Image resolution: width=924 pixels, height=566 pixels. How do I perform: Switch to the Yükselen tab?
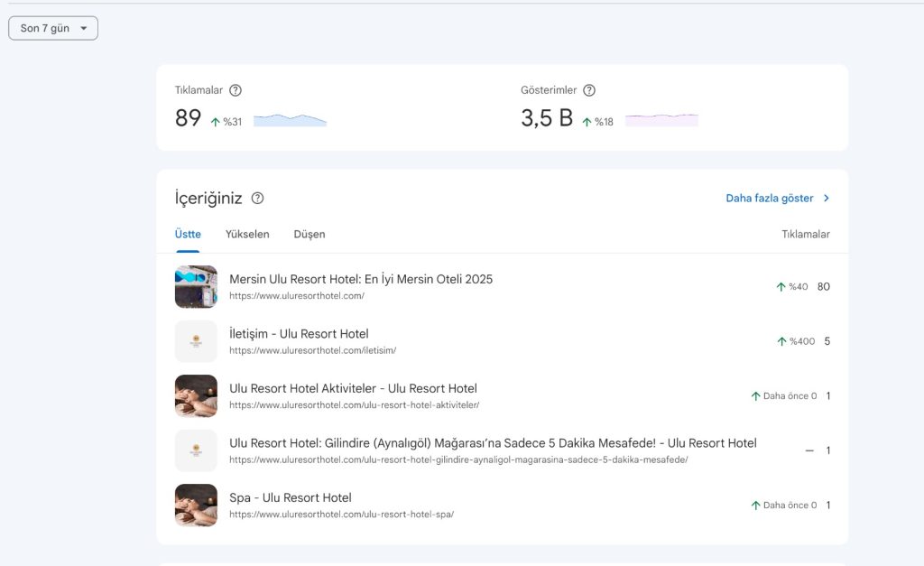tap(247, 234)
